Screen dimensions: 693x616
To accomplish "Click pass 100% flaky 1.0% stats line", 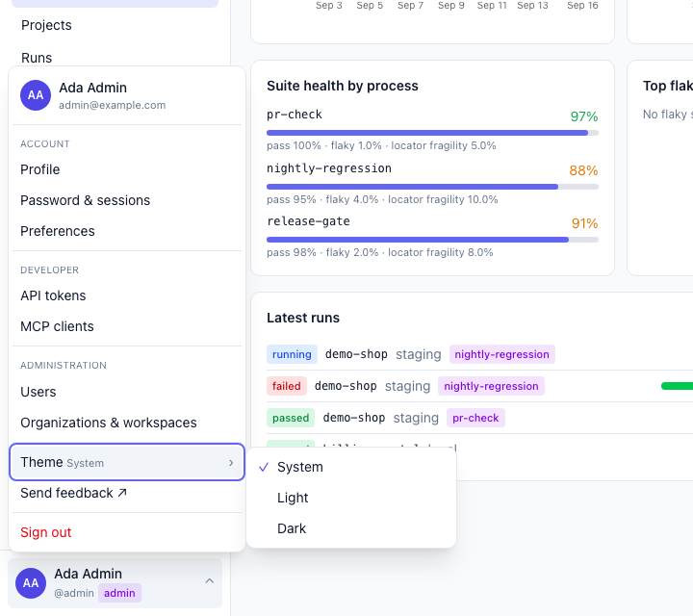I will (x=381, y=146).
